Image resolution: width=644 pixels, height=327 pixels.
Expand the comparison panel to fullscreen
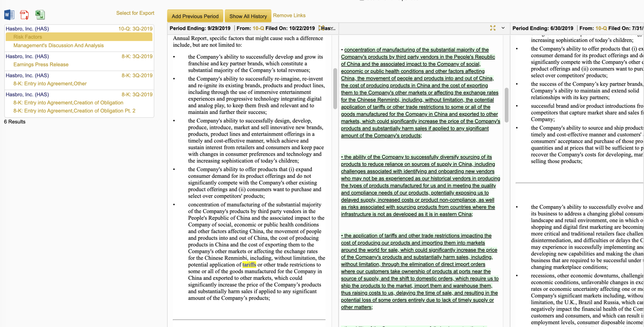pos(493,28)
